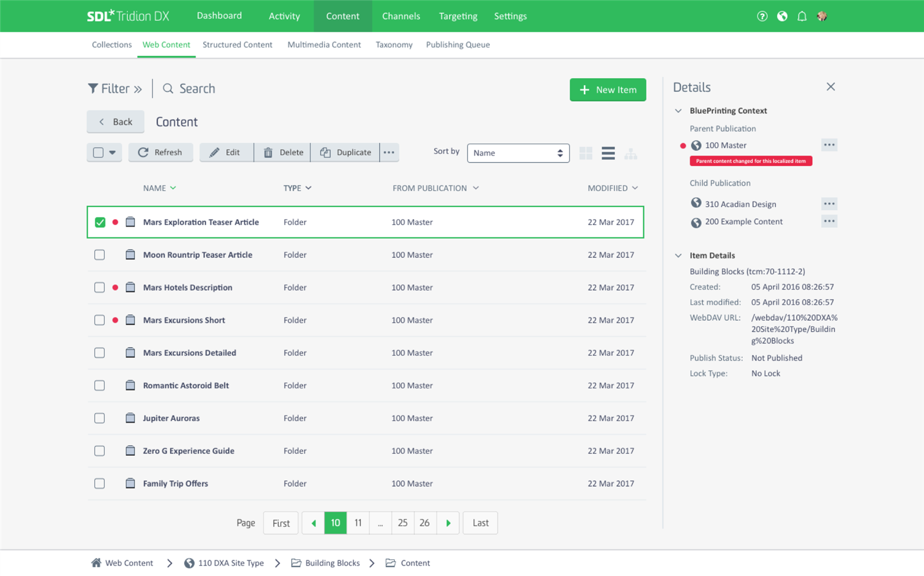Click globe icon next to 100 Master
The image size is (924, 576).
pyautogui.click(x=697, y=146)
